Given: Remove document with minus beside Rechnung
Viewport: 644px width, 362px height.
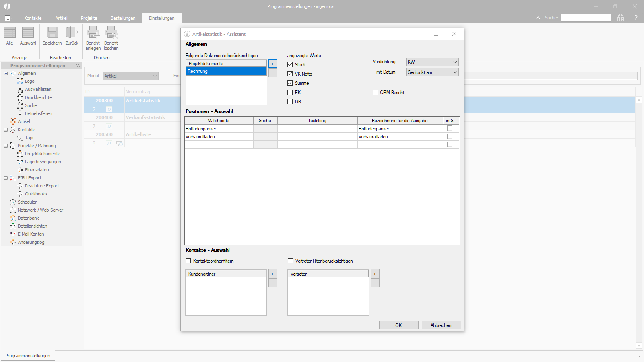Looking at the screenshot, I should (273, 73).
